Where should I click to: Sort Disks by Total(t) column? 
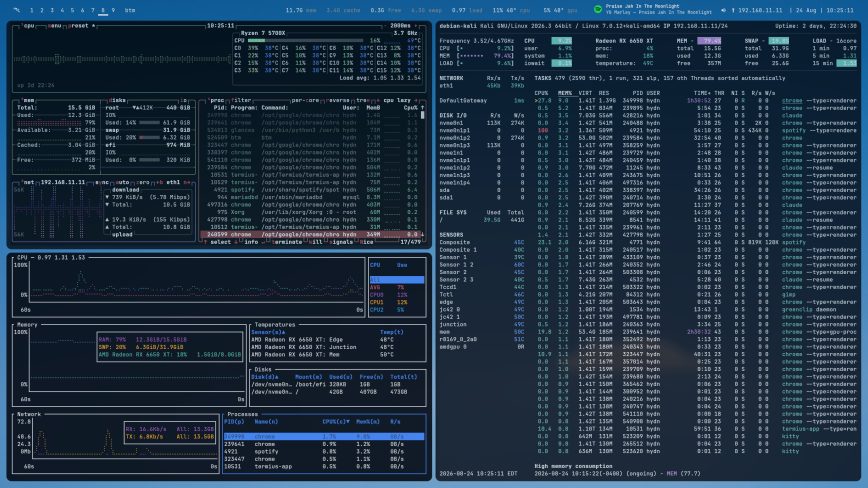[x=404, y=377]
